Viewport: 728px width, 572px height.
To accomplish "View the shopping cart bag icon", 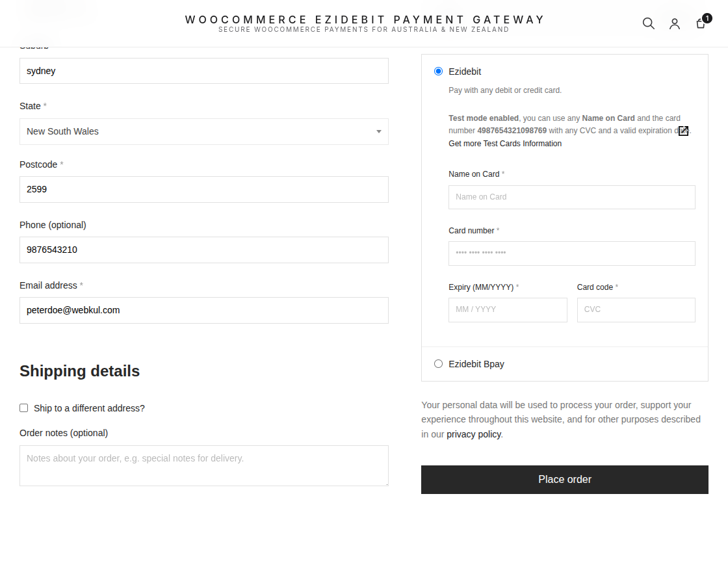I will pos(702,22).
